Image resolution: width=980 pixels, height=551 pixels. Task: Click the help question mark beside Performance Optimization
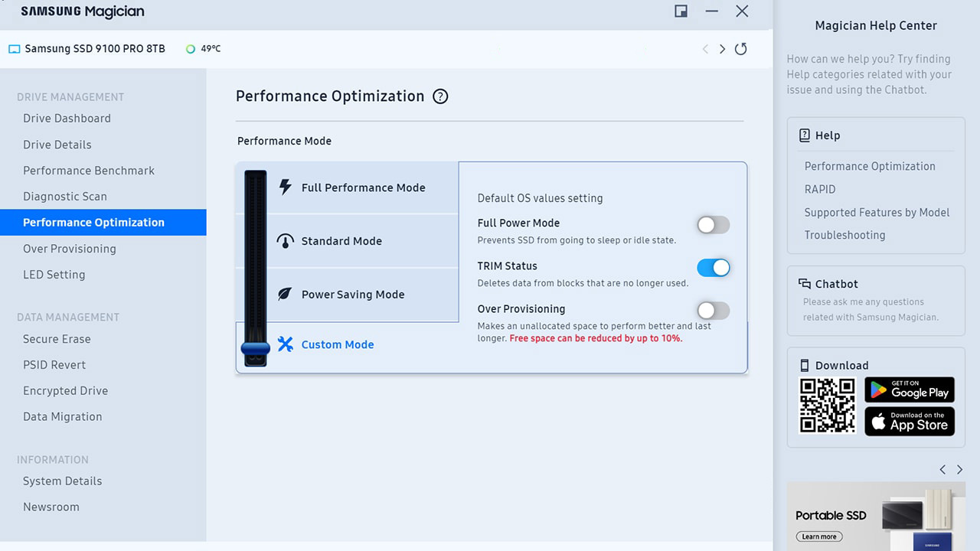(440, 96)
